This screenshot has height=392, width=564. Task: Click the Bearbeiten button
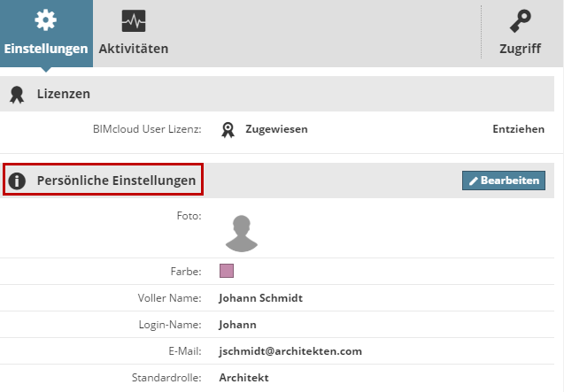click(x=504, y=181)
